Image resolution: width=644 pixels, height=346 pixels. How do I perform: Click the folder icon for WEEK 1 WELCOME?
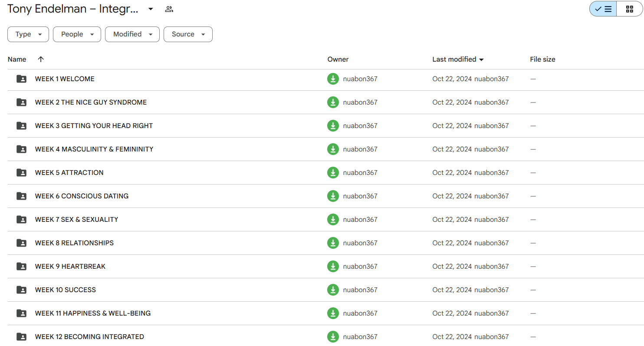pyautogui.click(x=21, y=79)
